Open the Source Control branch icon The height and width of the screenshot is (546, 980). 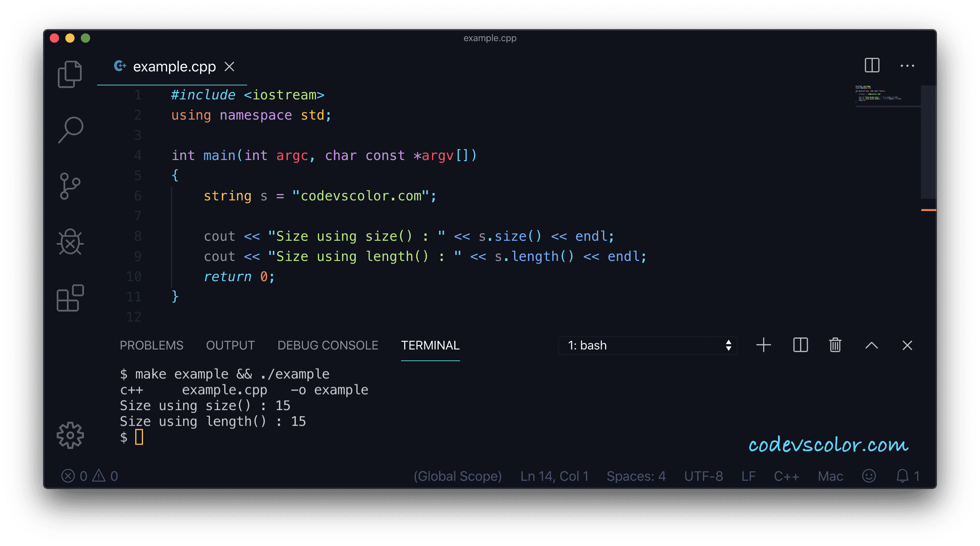click(x=70, y=186)
